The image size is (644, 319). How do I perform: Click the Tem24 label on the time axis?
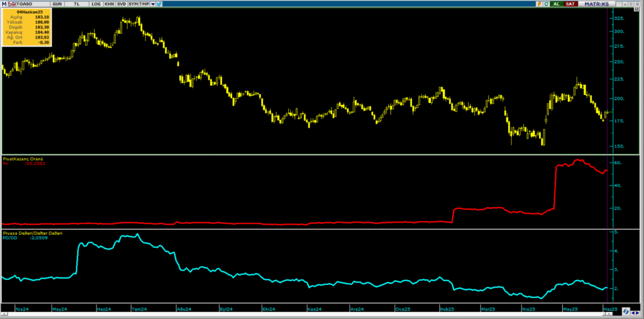point(139,309)
